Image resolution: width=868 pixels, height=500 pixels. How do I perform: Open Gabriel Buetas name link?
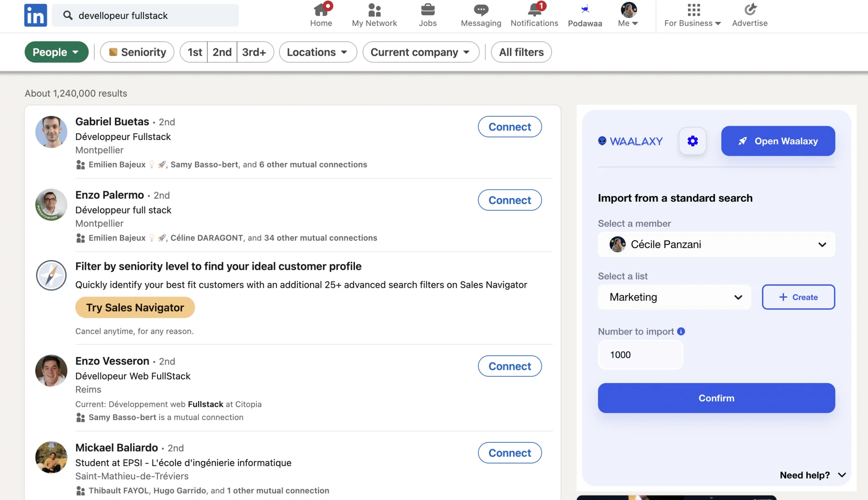[x=112, y=122]
